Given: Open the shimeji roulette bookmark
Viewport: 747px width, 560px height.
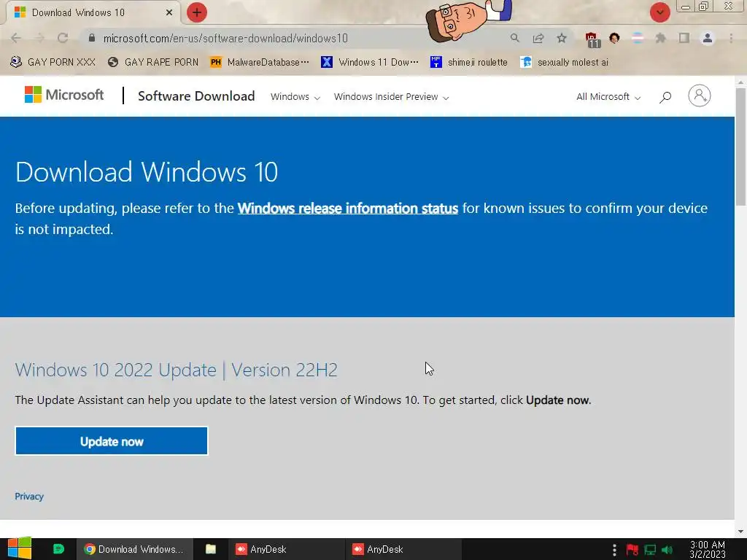Looking at the screenshot, I should [x=469, y=62].
